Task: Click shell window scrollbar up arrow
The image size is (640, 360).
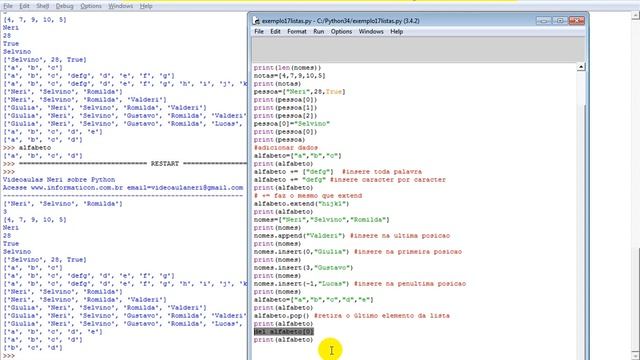Action: point(636,16)
